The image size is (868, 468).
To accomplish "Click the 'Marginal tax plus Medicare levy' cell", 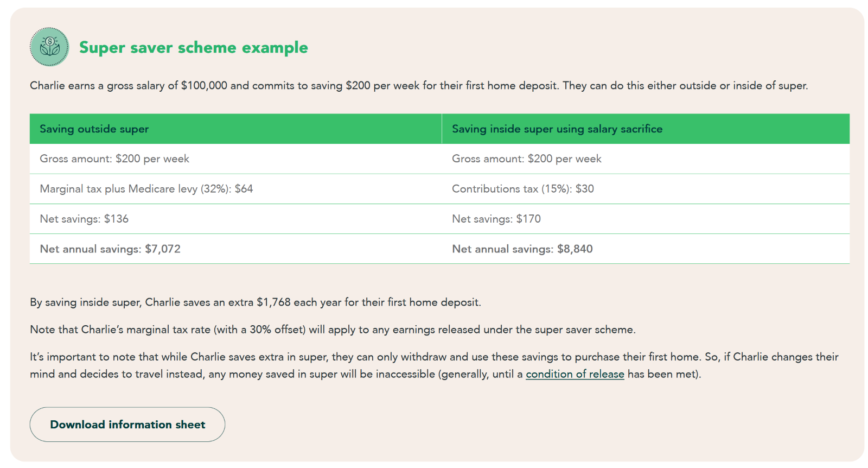I will [x=146, y=189].
